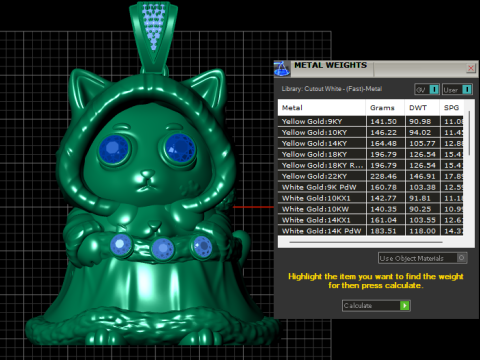Click the 146.91 DWT value
The image size is (480, 360).
422,176
